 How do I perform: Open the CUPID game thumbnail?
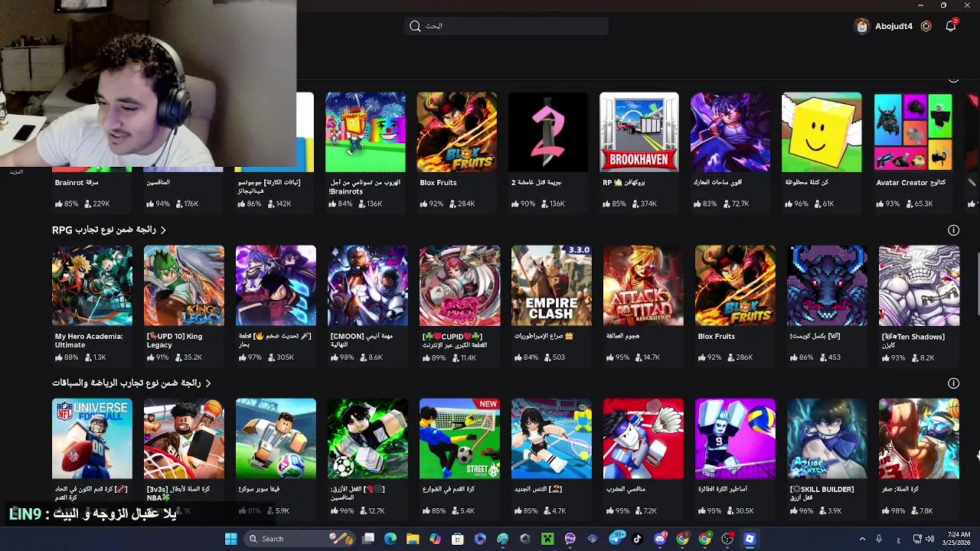(459, 285)
